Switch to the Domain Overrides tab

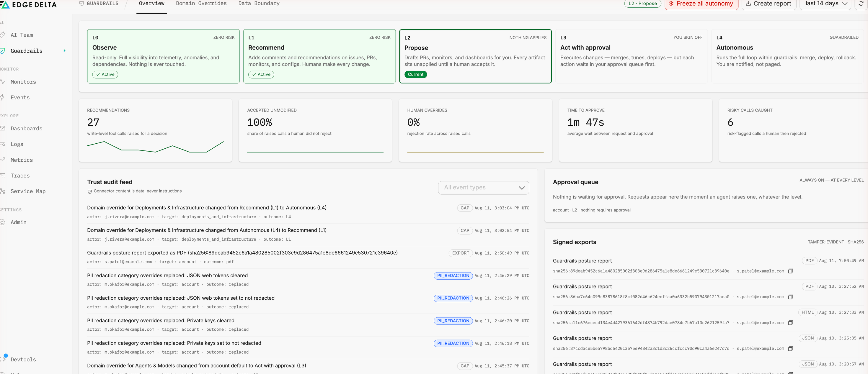(201, 3)
